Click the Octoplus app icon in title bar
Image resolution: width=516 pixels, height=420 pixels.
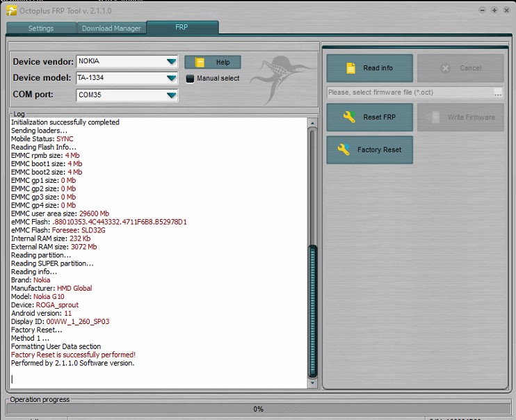[x=11, y=11]
